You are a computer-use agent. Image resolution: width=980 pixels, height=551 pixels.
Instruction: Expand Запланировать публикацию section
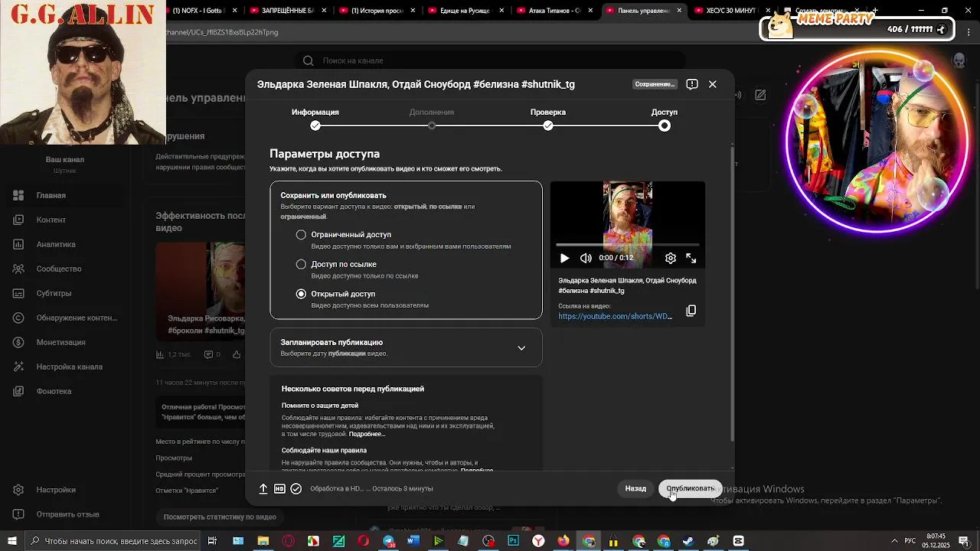(x=406, y=347)
